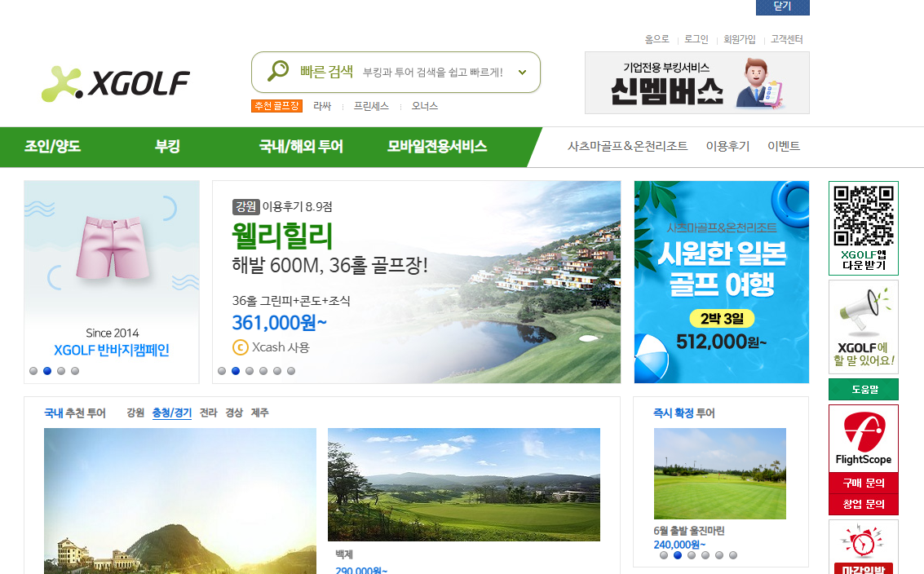Select recommended course 프린세스

371,106
